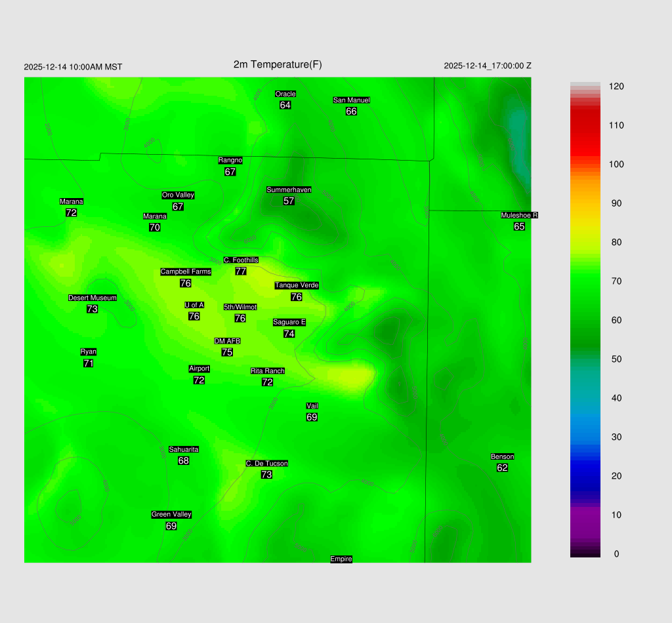Select the C. De Tucson label
672x623 pixels.
coord(266,464)
